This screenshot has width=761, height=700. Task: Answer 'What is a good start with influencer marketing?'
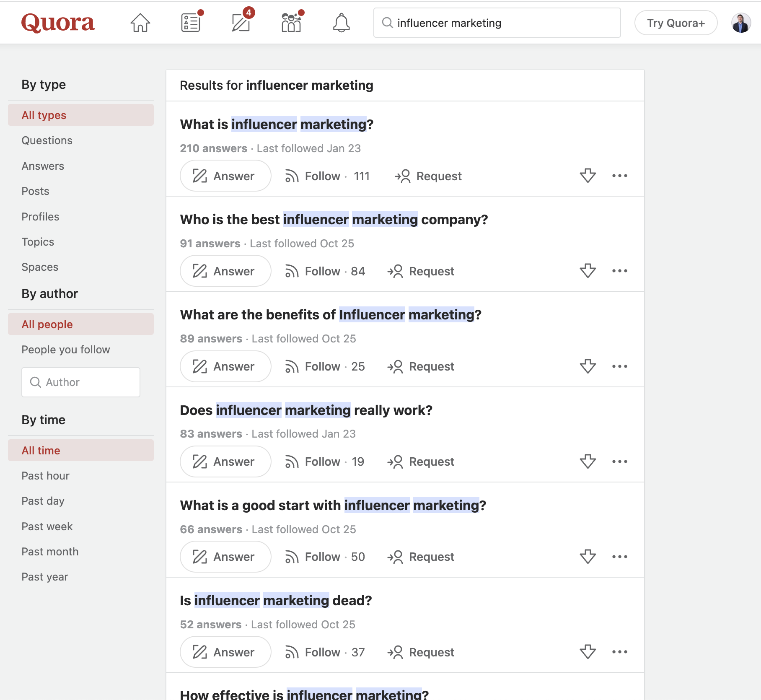coord(225,557)
